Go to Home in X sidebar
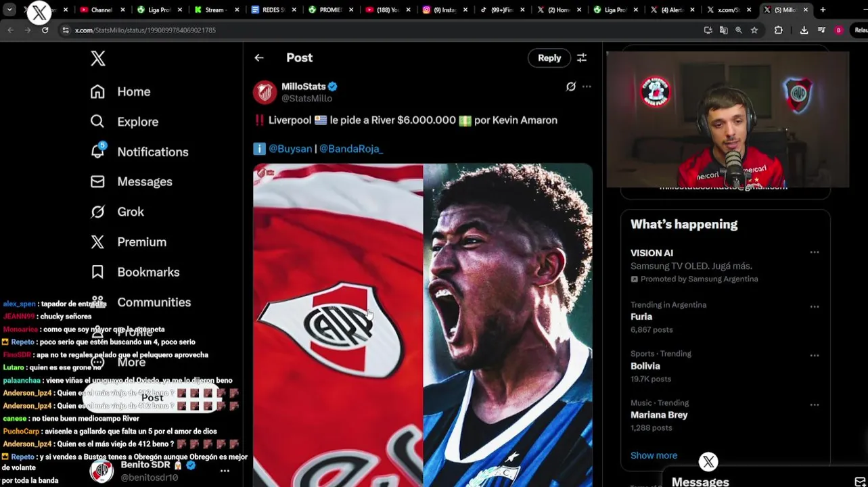The height and width of the screenshot is (487, 868). [x=120, y=91]
